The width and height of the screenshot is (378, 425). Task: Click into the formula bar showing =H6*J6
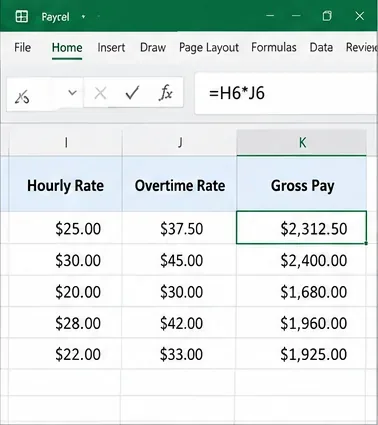click(x=286, y=93)
